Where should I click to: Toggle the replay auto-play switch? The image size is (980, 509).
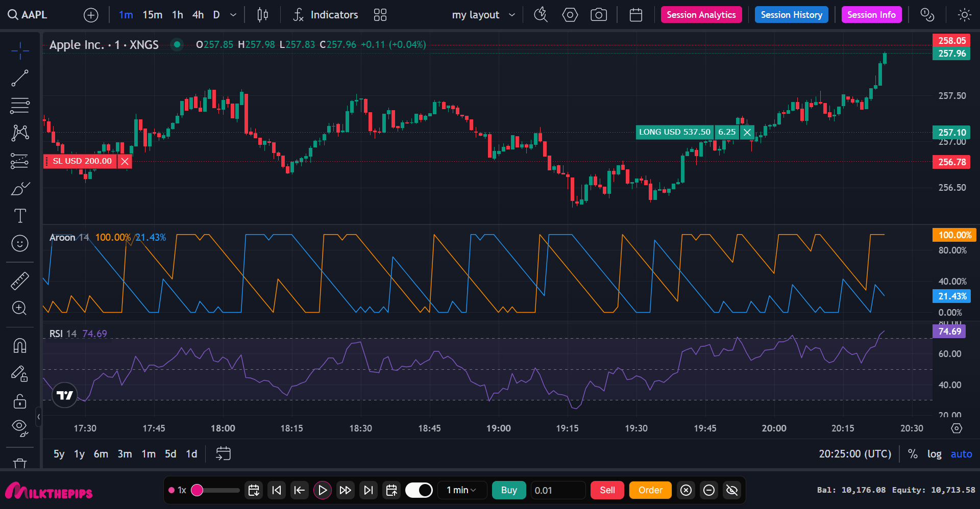(419, 490)
